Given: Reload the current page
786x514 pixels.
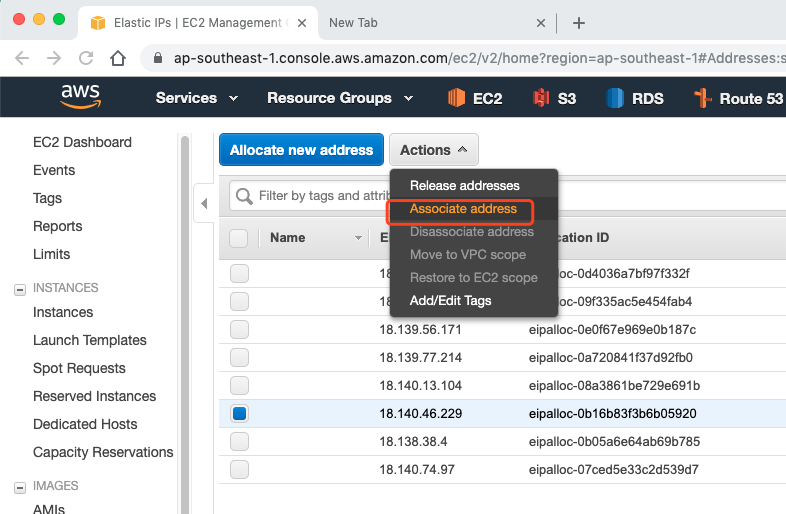Looking at the screenshot, I should pos(86,58).
